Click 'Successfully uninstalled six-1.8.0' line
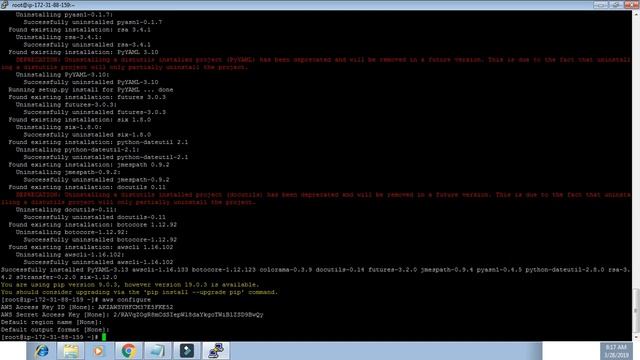Image resolution: width=640 pixels, height=360 pixels. tap(87, 134)
